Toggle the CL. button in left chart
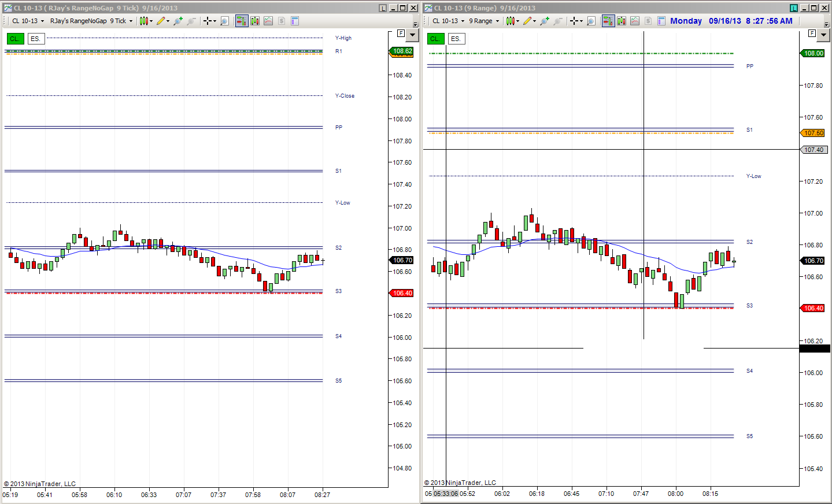This screenshot has height=504, width=832. [x=16, y=39]
